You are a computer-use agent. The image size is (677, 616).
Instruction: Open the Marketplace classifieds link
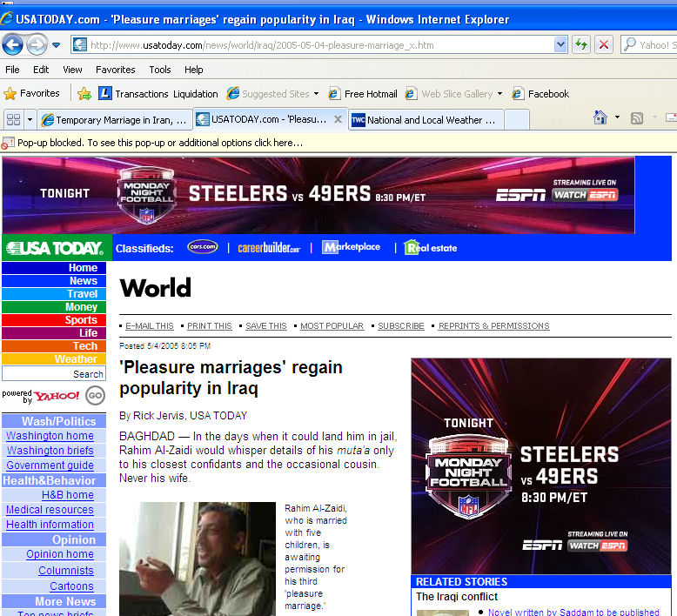(x=351, y=247)
